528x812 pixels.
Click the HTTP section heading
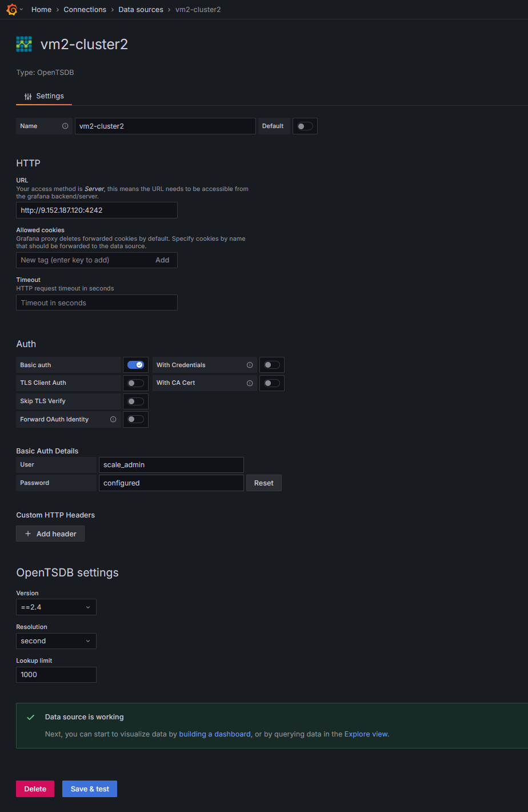[28, 164]
